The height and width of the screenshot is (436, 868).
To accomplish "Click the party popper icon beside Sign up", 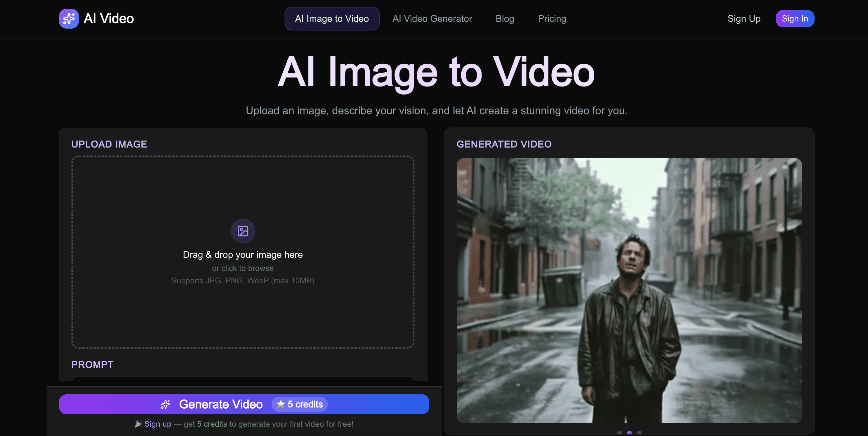I will click(138, 424).
